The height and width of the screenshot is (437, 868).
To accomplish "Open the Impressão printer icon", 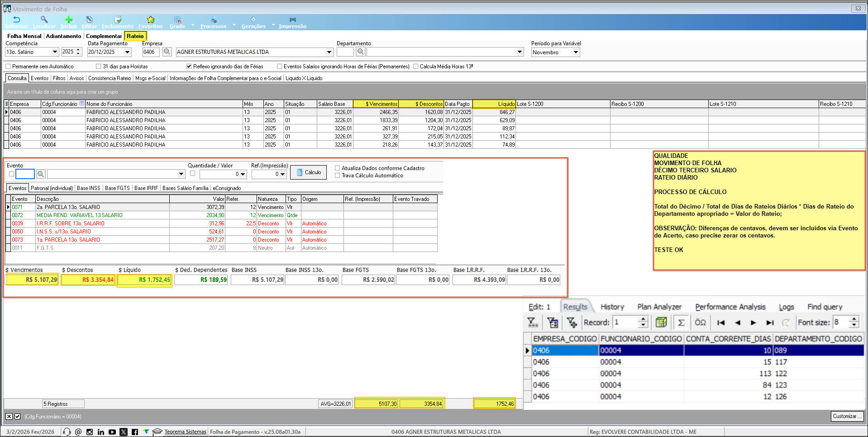I will [x=292, y=20].
